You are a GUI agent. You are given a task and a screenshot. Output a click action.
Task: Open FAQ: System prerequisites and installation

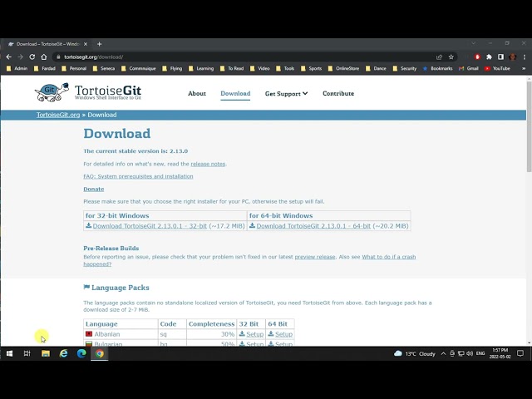[138, 176]
